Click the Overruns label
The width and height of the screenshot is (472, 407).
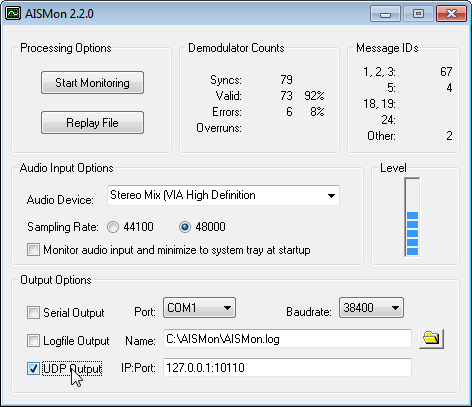click(x=219, y=128)
